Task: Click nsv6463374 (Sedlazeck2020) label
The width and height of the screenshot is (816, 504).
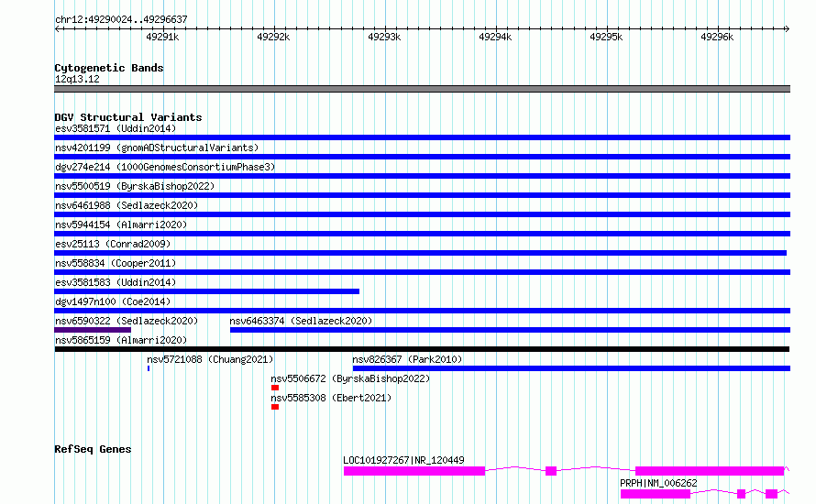Action: [x=301, y=321]
